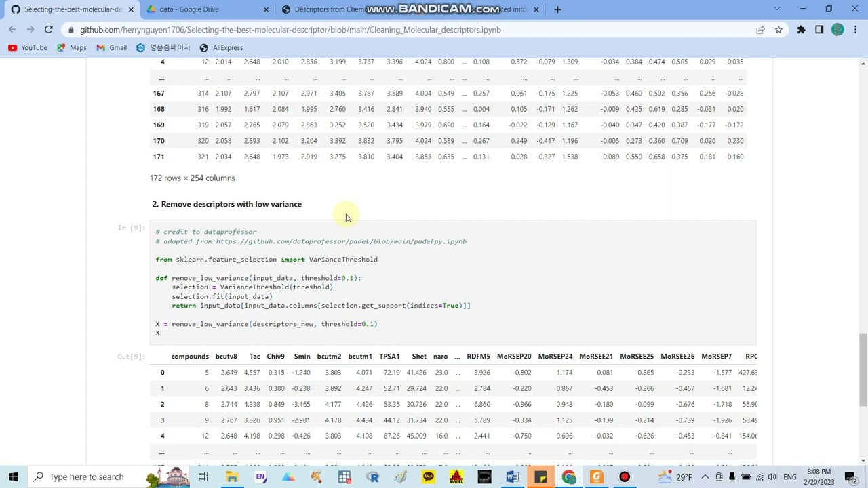This screenshot has width=868, height=488.
Task: Open Task View from the taskbar
Action: click(203, 477)
